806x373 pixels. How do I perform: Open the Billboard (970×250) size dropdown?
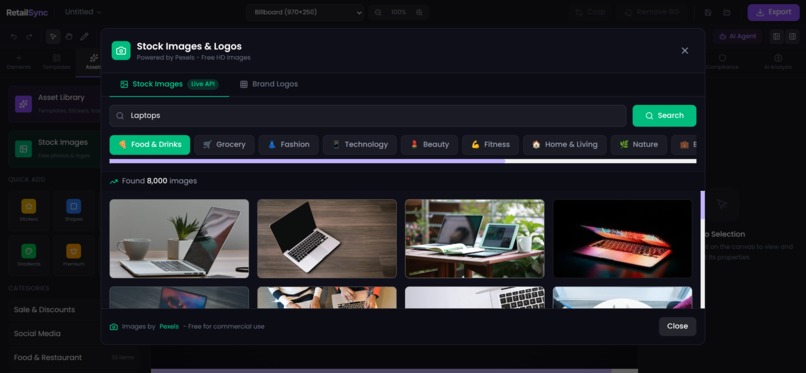[304, 12]
